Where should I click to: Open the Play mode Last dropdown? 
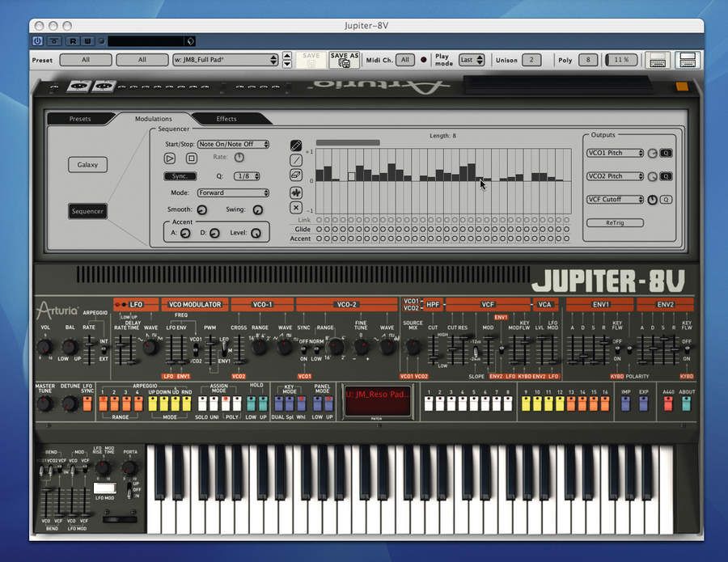pos(472,60)
